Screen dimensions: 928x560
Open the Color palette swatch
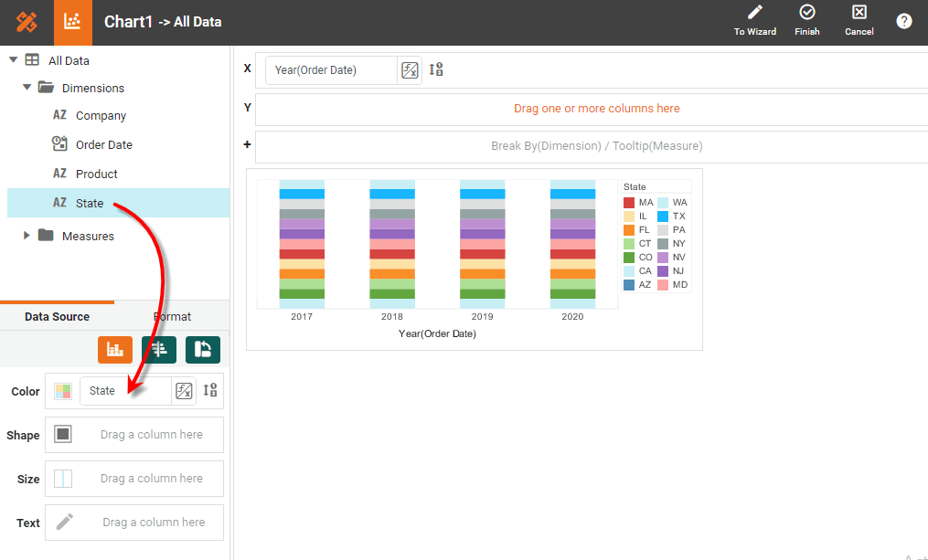pyautogui.click(x=63, y=391)
